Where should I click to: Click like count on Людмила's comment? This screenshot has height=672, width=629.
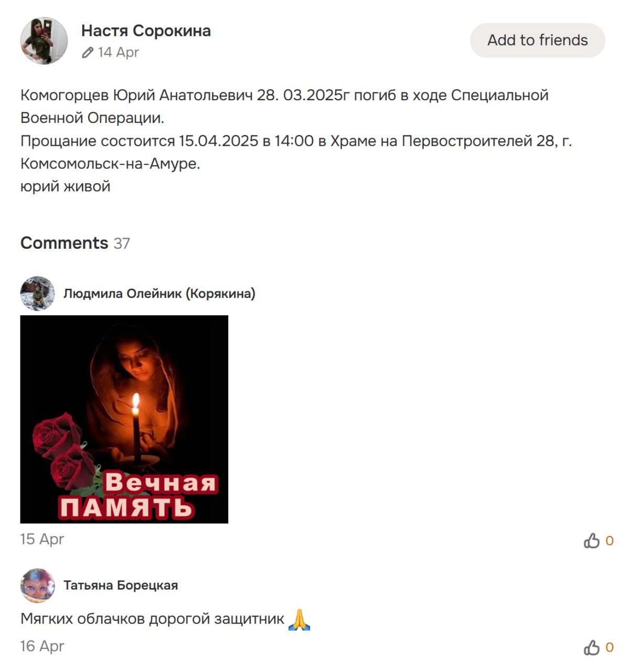click(610, 541)
